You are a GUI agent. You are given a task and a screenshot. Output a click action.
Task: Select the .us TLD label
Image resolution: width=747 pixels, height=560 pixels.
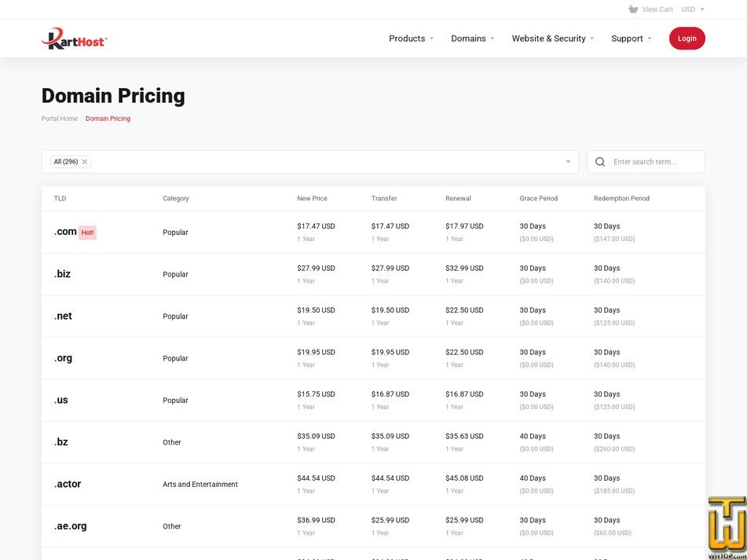pos(61,400)
